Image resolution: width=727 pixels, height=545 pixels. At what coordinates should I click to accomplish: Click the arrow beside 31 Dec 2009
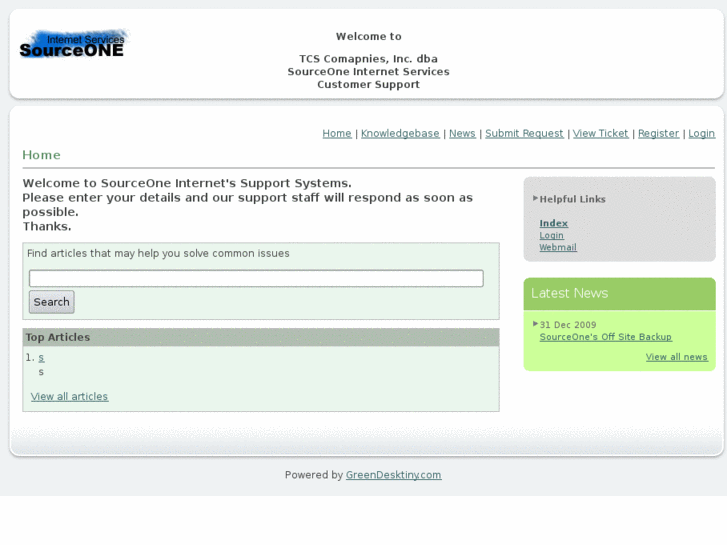536,324
